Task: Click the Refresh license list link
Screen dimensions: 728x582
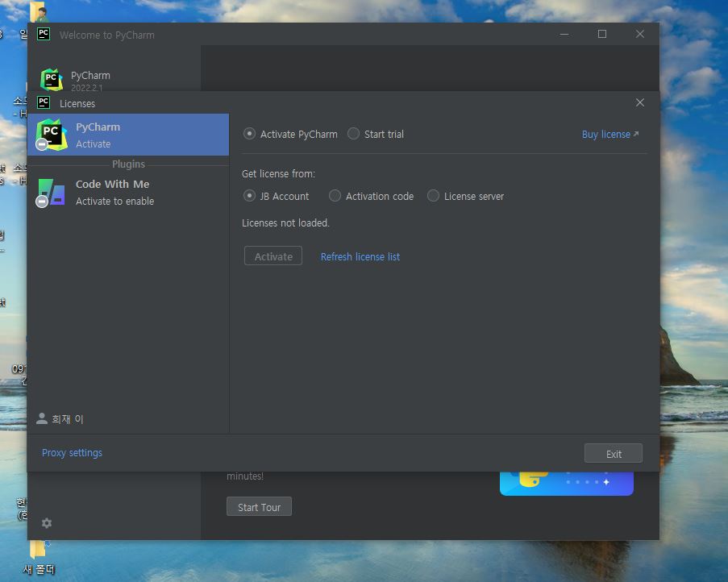Action: (360, 256)
